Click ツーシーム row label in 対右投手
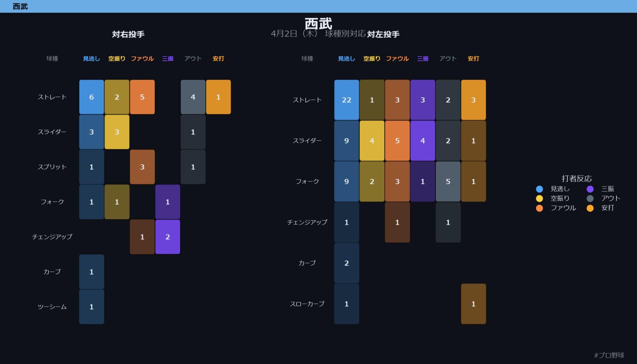The height and width of the screenshot is (364, 637). [x=52, y=307]
